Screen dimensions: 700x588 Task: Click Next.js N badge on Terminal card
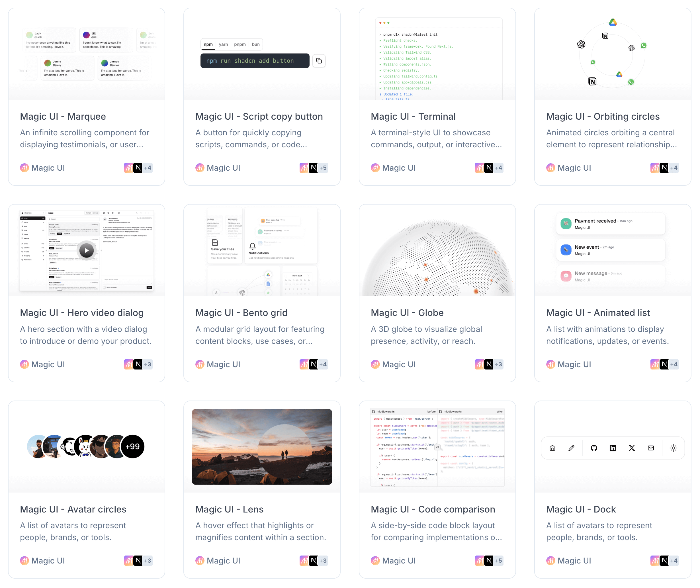point(489,168)
